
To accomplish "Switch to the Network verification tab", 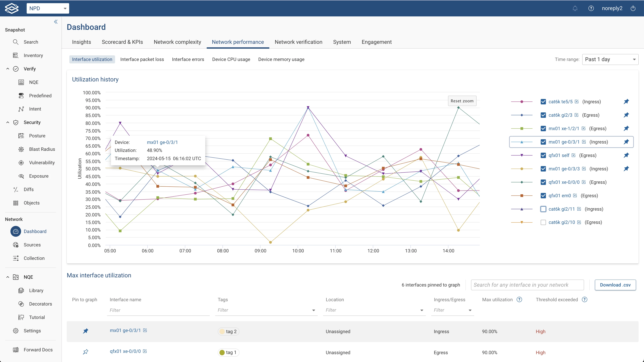I will tap(298, 42).
